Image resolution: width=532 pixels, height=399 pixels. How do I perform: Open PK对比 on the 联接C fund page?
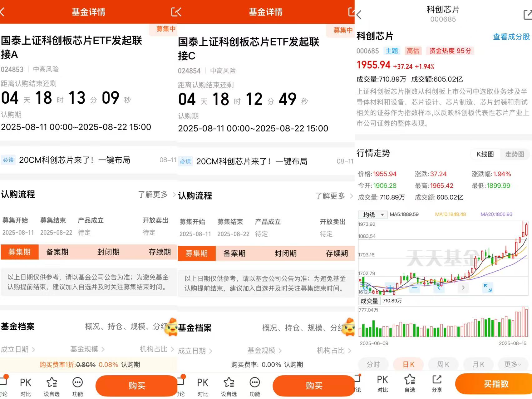click(203, 387)
